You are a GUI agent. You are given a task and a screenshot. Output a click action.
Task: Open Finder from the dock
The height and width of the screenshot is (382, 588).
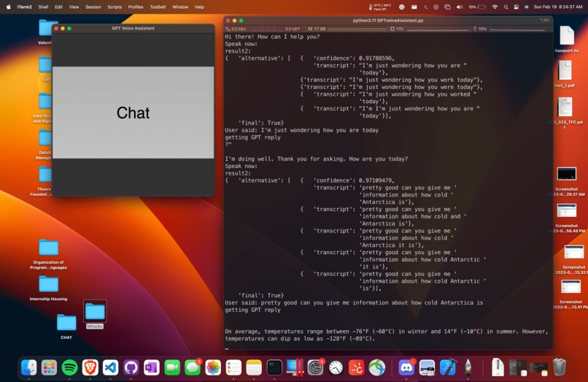29,367
